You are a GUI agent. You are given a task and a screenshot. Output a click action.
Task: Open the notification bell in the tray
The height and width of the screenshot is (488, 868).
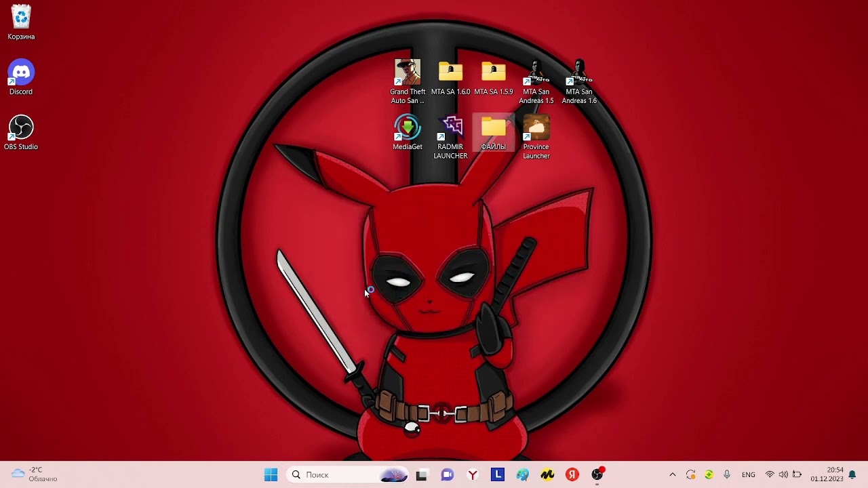(852, 474)
